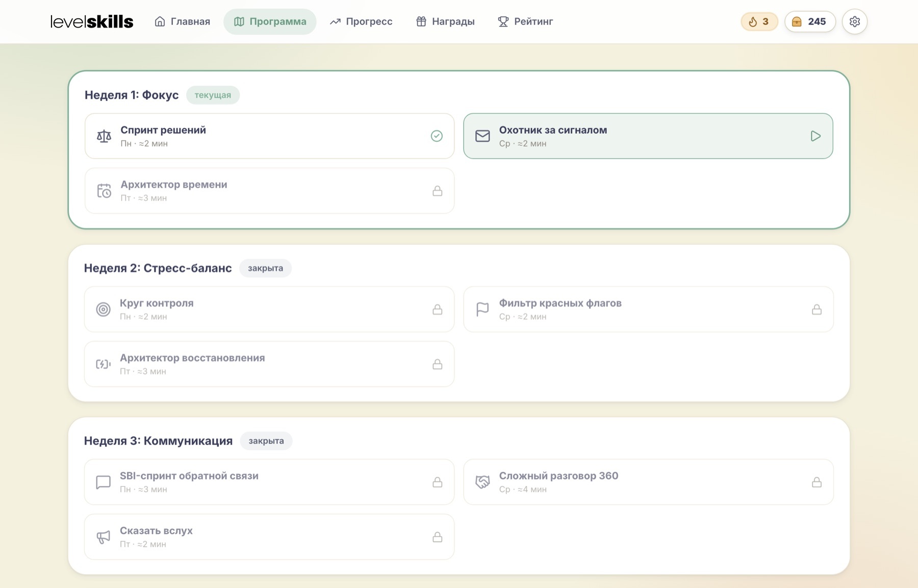Click the lock icon on Архитектор времени
Screen dimensions: 918x588
coord(438,191)
